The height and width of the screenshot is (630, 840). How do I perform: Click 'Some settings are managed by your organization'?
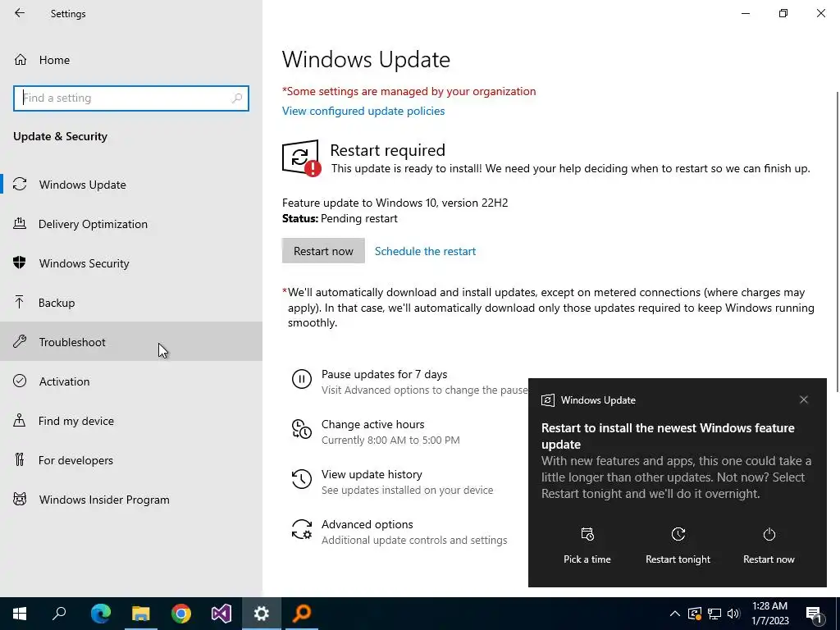coord(409,91)
